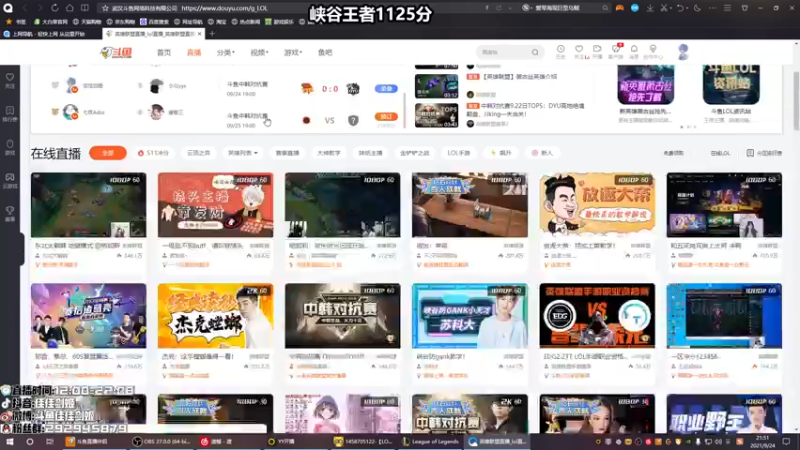The height and width of the screenshot is (450, 800).
Task: Open the TOP5 video thumbnail
Action: pyautogui.click(x=436, y=115)
